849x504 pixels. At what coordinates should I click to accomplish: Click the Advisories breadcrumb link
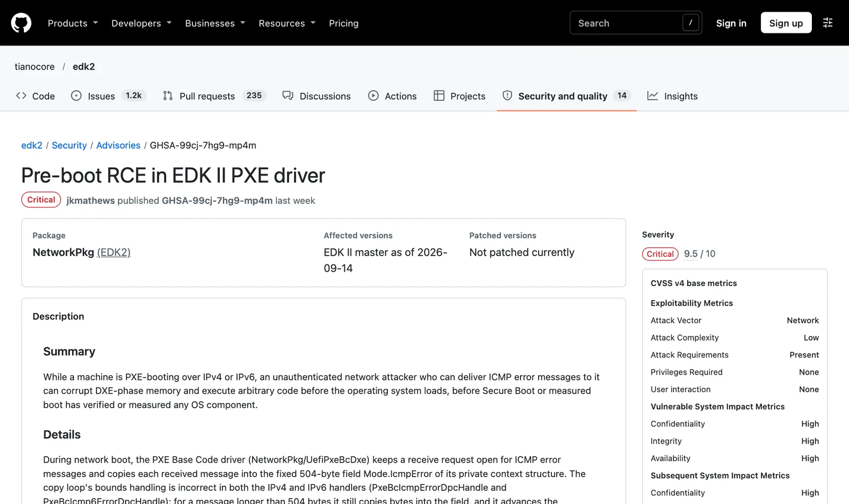pyautogui.click(x=118, y=145)
